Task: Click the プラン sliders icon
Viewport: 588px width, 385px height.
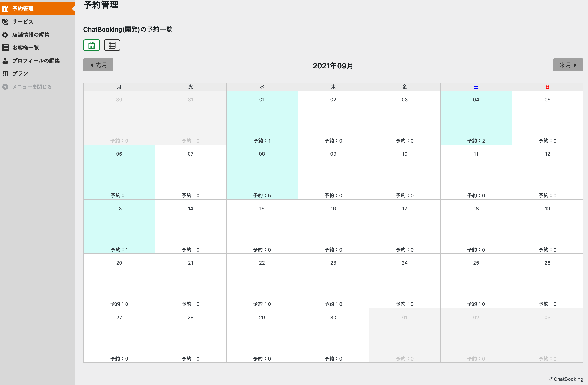Action: (5, 74)
